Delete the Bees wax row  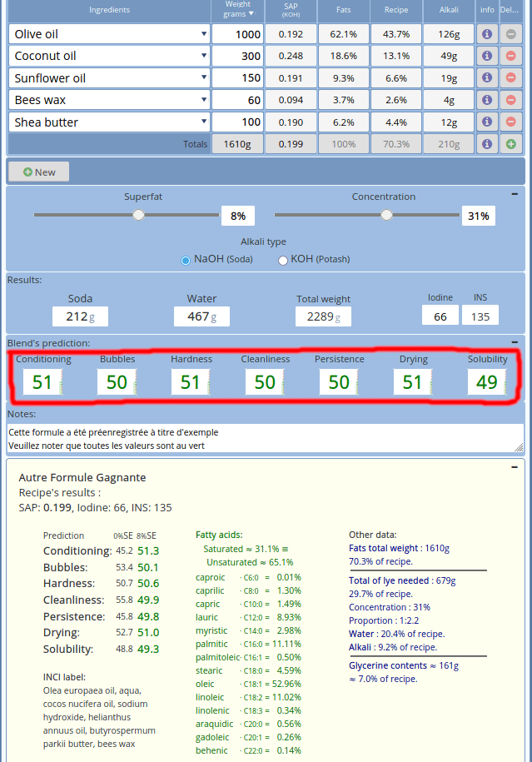point(510,100)
